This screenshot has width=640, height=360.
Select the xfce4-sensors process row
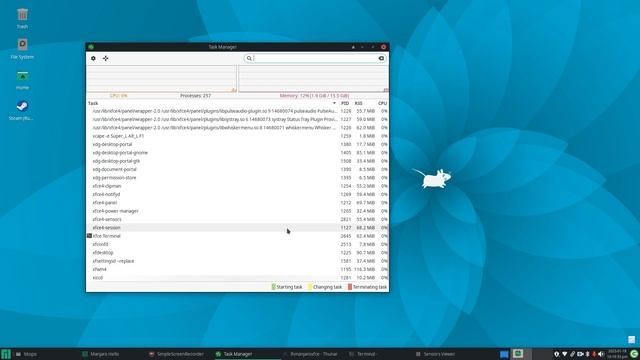(x=238, y=219)
